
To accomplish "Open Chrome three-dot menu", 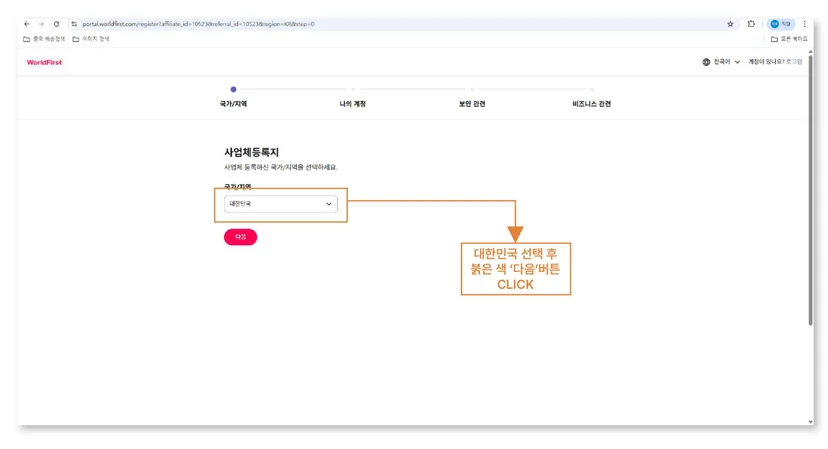I will (804, 24).
